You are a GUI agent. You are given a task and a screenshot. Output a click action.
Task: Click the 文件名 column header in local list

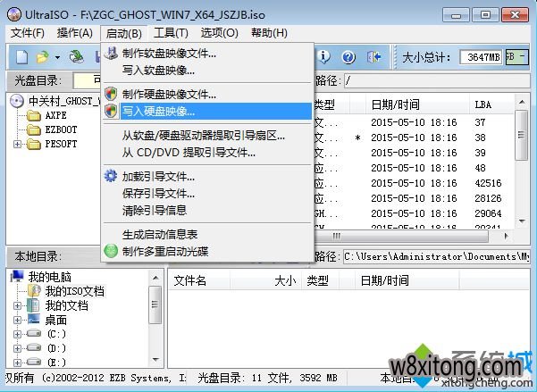point(199,280)
